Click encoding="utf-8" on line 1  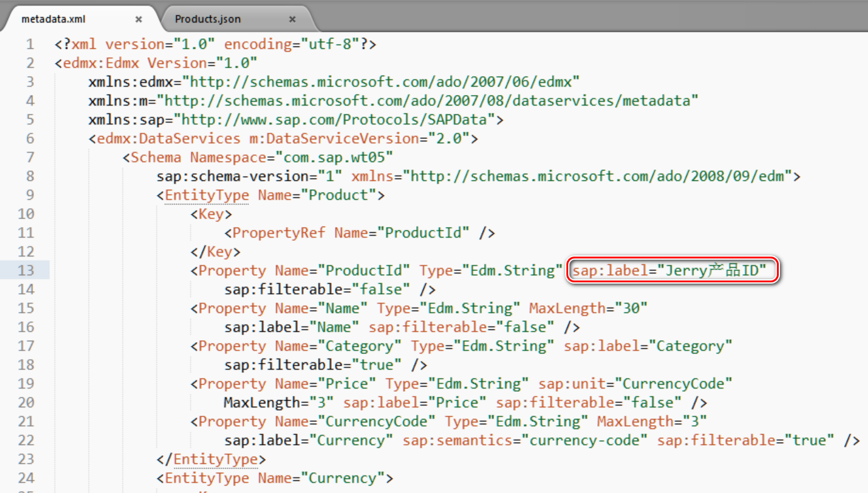coord(292,44)
